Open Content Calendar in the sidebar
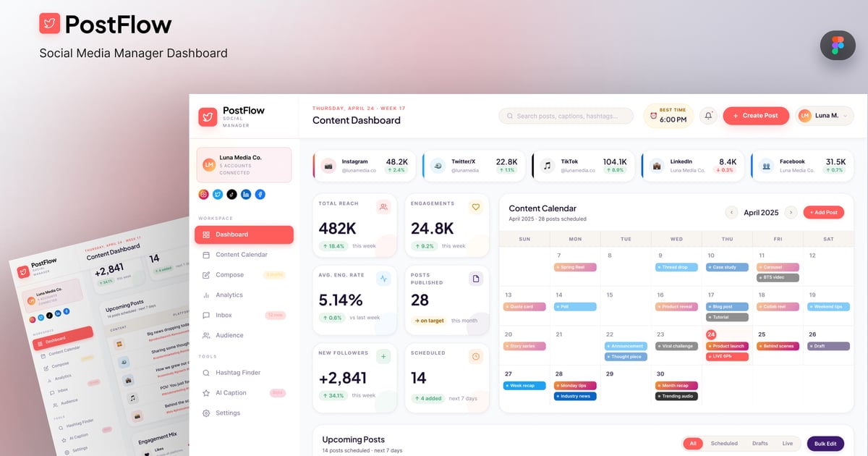868x456 pixels. pos(244,255)
